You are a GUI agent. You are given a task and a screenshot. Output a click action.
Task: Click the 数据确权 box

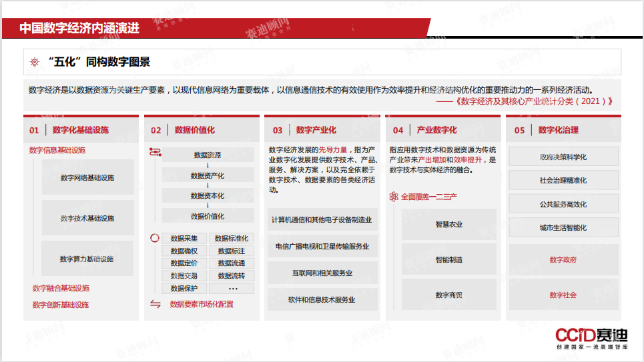184,251
